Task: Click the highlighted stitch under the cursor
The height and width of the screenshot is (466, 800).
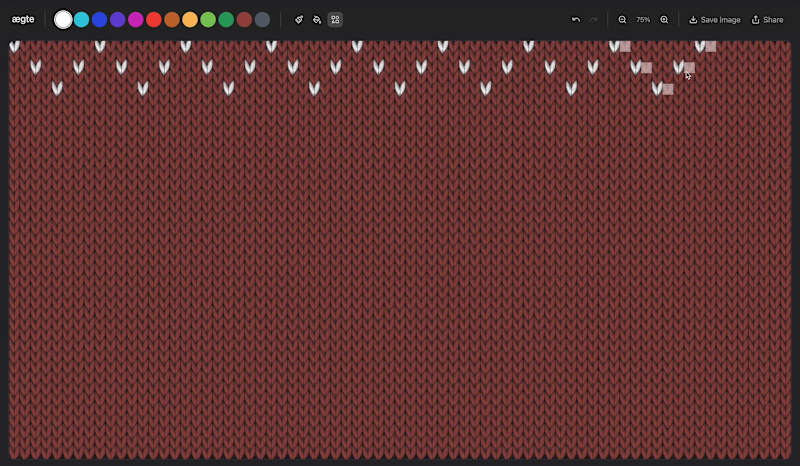Action: (x=689, y=67)
